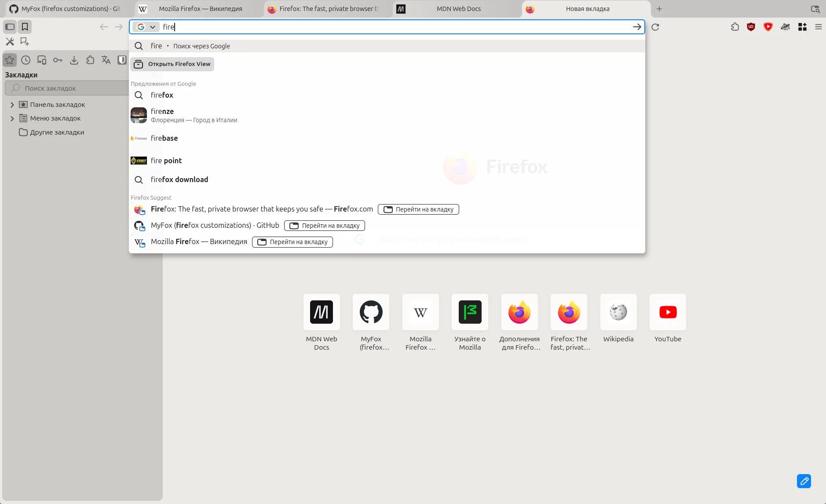Screen dimensions: 826x504
Task: Click the red shield extension icon
Action: pos(768,27)
